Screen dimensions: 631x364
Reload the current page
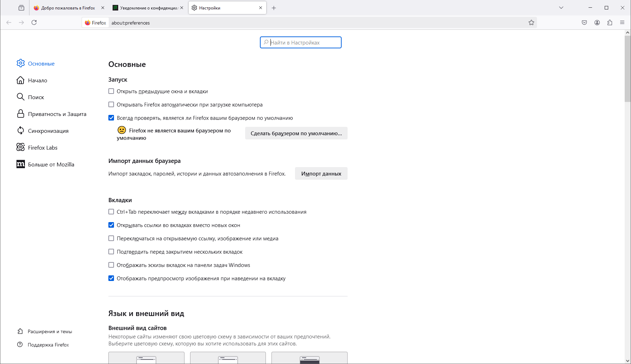pyautogui.click(x=34, y=22)
